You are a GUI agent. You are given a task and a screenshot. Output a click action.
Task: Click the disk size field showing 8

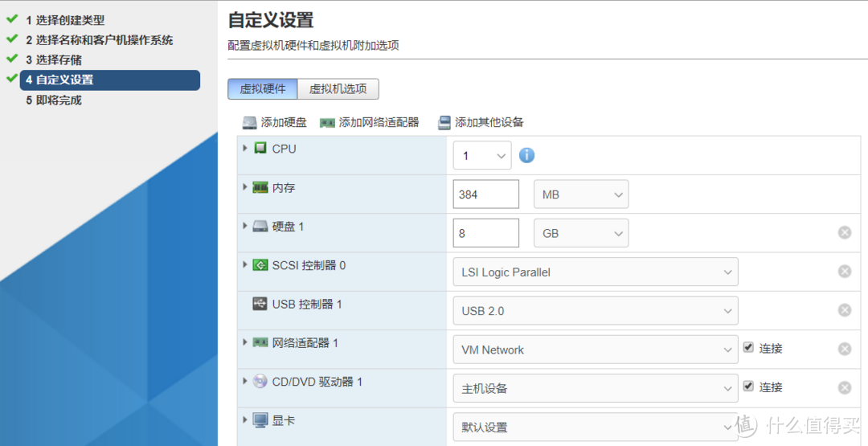pos(486,233)
